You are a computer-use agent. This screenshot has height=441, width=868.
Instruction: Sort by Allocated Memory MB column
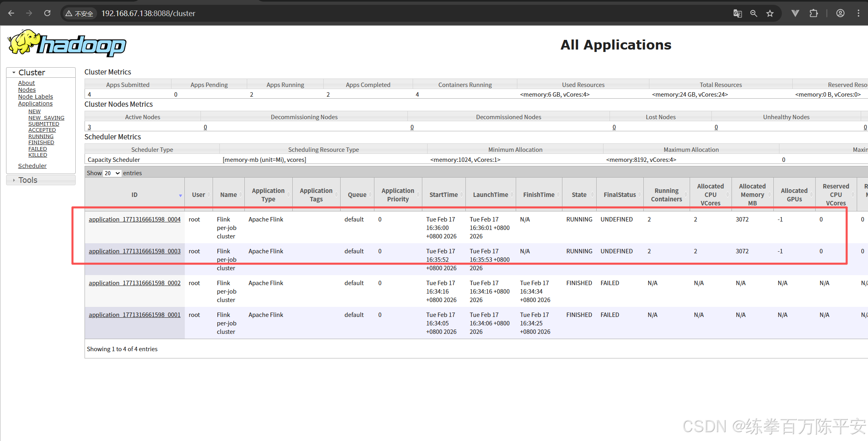pyautogui.click(x=752, y=195)
